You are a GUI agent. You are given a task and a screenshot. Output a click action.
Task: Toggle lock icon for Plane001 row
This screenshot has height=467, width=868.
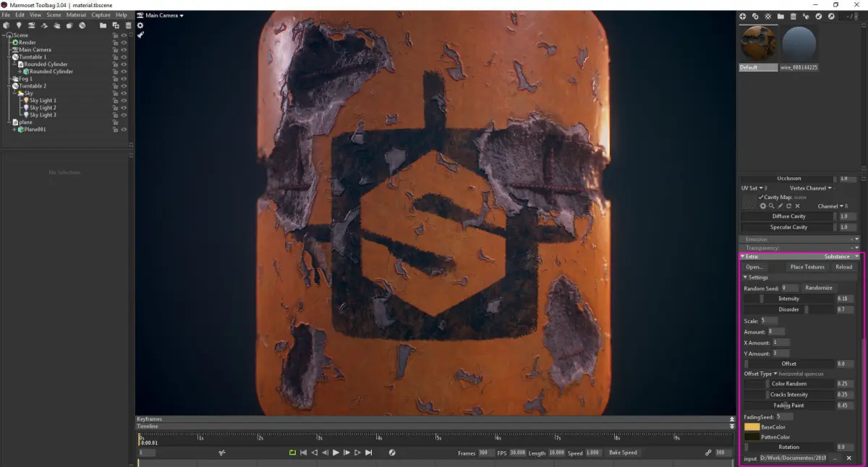click(115, 130)
